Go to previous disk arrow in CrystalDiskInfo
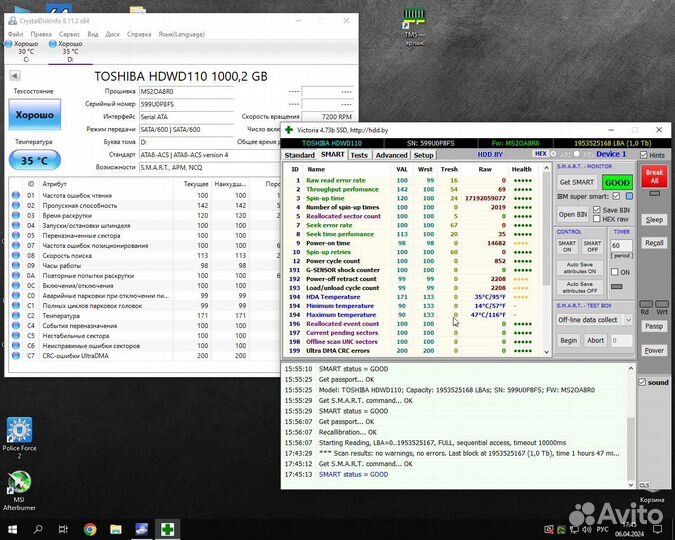 pyautogui.click(x=15, y=76)
